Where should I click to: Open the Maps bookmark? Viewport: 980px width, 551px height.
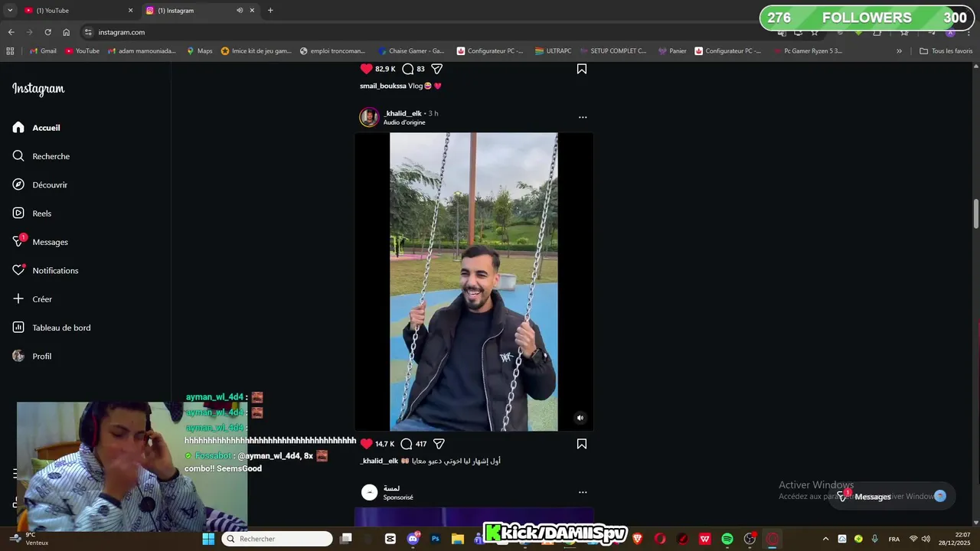[199, 51]
